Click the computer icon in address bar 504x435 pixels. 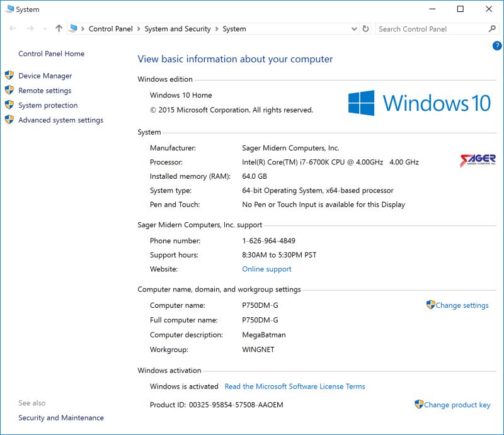(x=73, y=28)
